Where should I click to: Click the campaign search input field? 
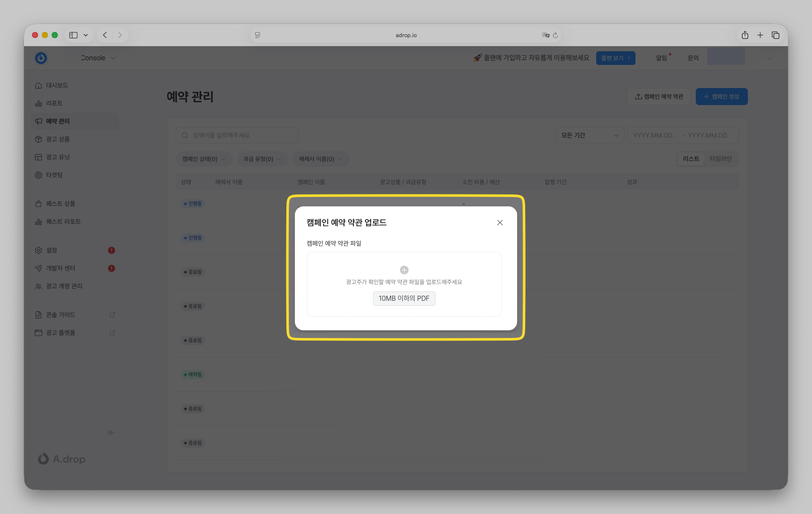pos(237,135)
